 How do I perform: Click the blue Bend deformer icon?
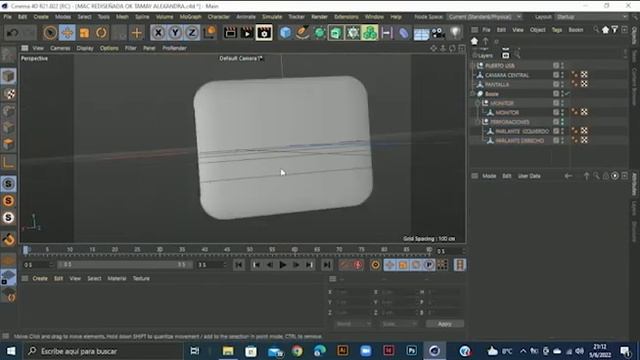pos(403,33)
